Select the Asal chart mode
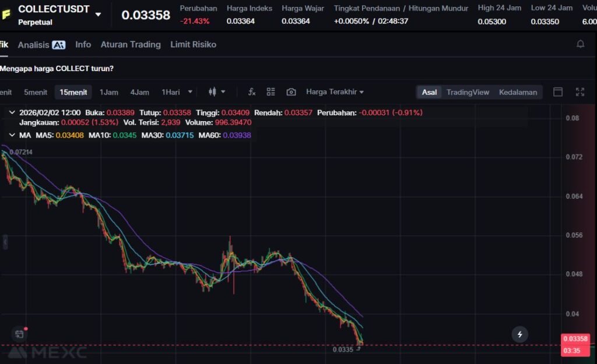Screen dimensions: 597x364 [x=429, y=92]
